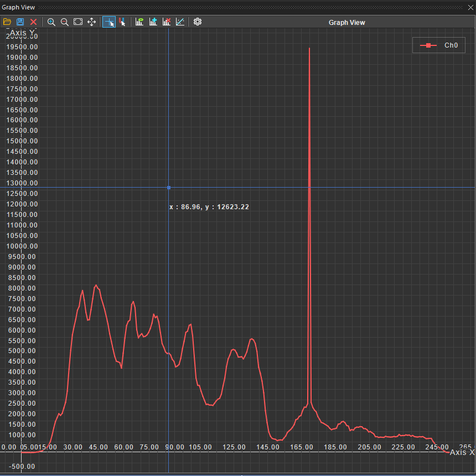Open a graph file with folder icon
This screenshot has width=476, height=476.
tap(7, 22)
